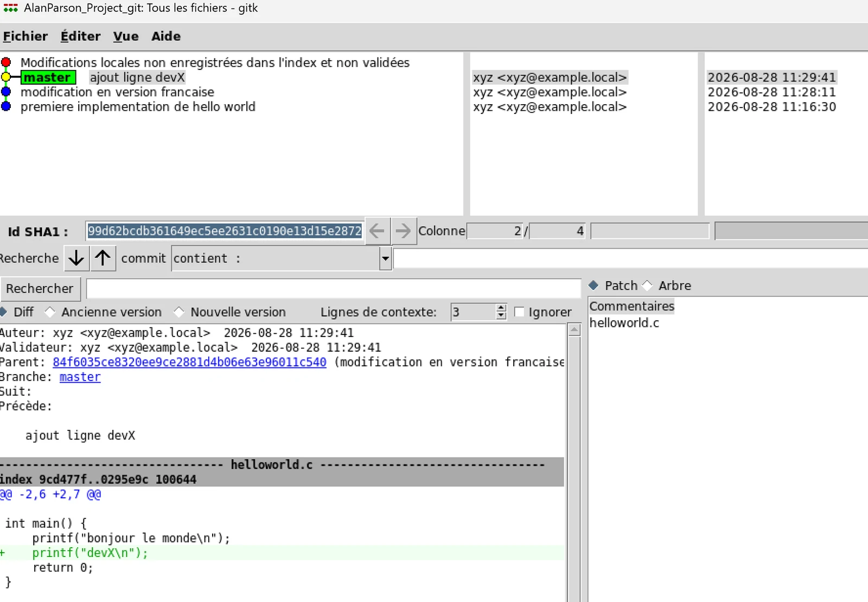
Task: Click the helloworld.c diff header line
Action: (x=282, y=465)
